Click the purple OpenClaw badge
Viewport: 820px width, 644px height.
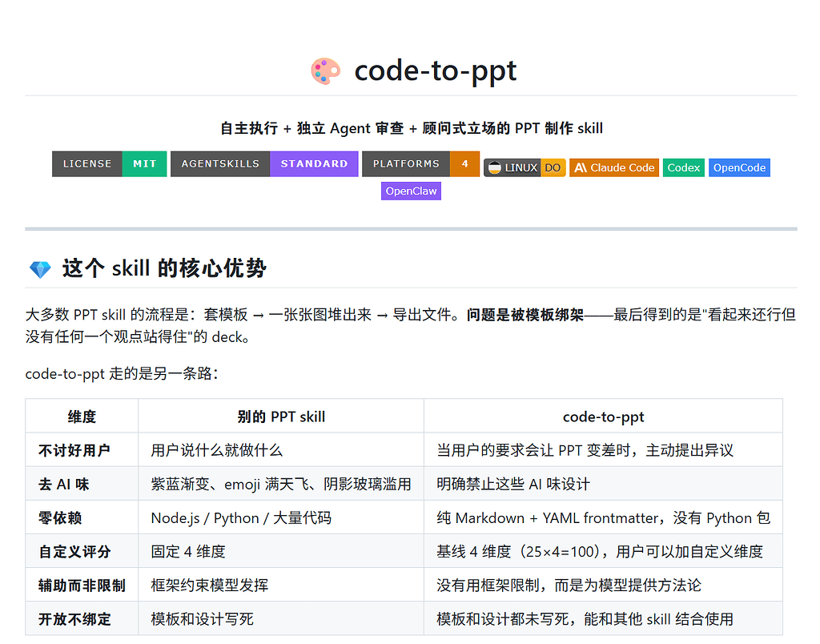coord(411,191)
